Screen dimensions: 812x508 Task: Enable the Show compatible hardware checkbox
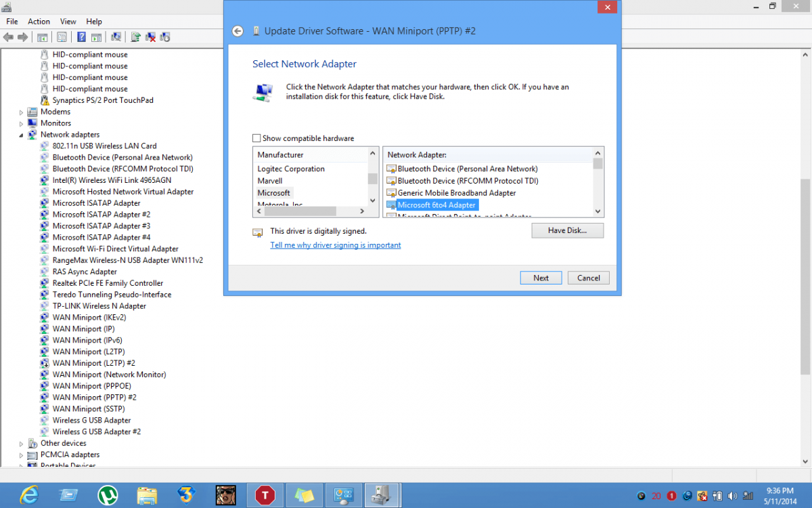click(256, 137)
